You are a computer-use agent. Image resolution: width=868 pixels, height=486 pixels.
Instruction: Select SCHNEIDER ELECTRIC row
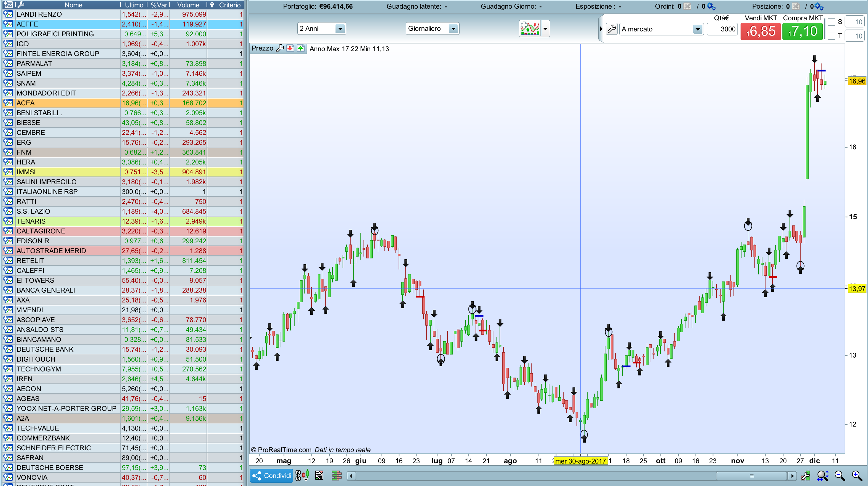[x=123, y=448]
